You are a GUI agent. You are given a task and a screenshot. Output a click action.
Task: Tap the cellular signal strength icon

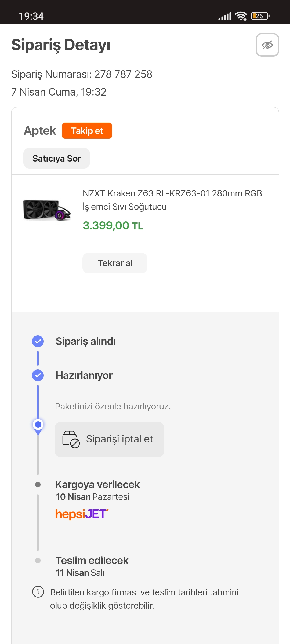click(x=225, y=16)
